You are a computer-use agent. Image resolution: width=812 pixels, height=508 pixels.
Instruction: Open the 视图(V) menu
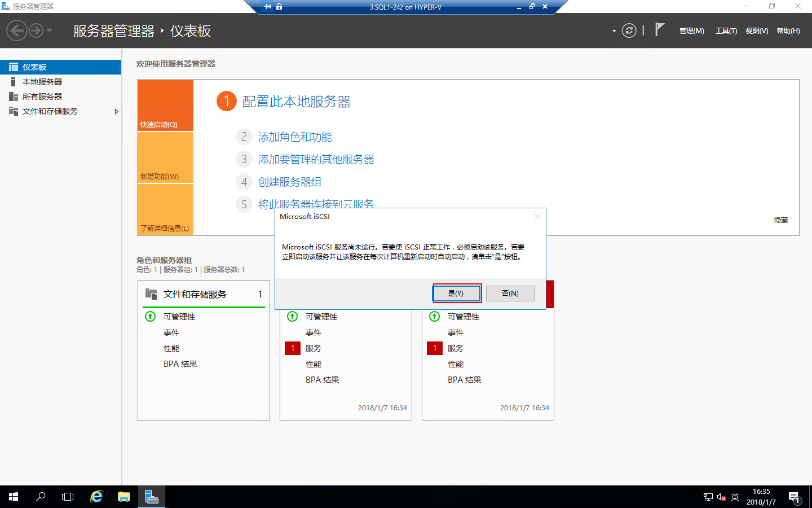[757, 31]
